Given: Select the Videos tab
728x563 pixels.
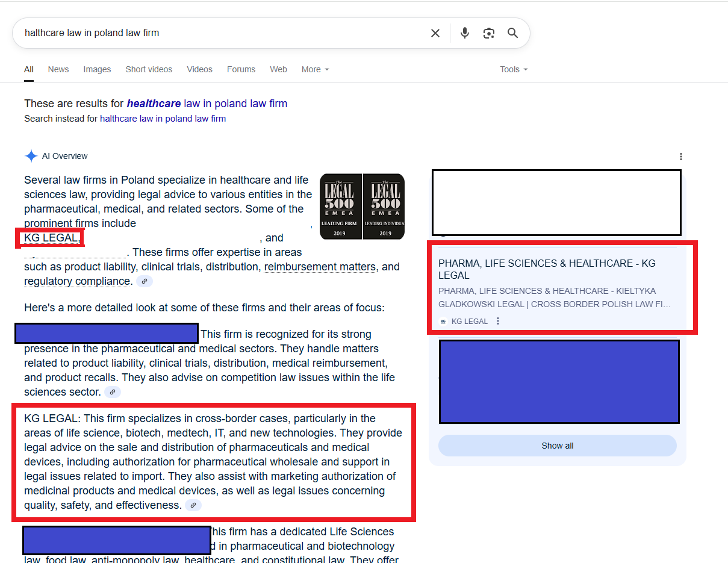Looking at the screenshot, I should (x=199, y=69).
